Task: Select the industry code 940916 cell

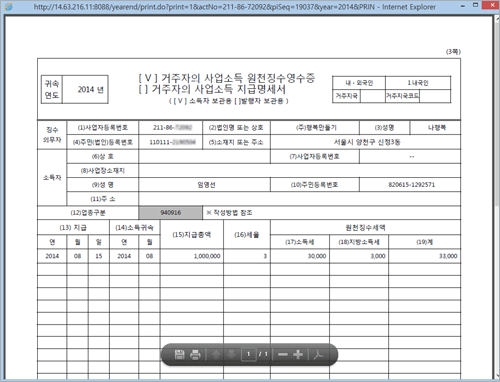Action: (170, 213)
